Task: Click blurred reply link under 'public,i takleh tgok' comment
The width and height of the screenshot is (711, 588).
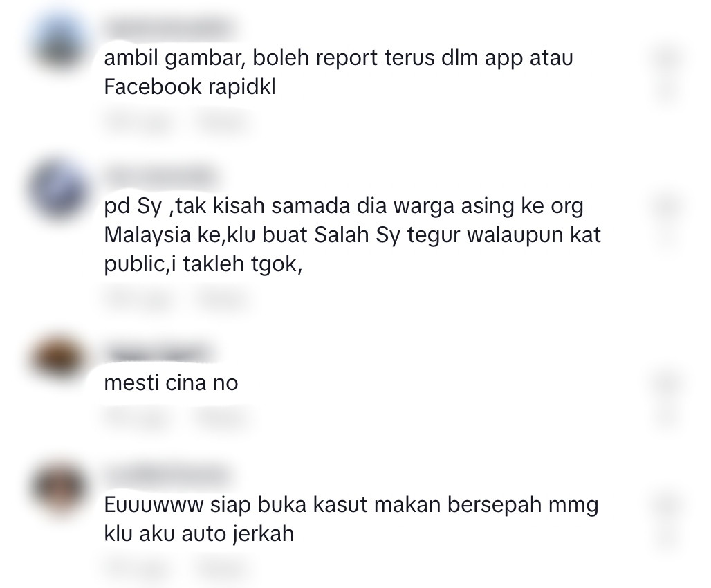Action: 222,299
